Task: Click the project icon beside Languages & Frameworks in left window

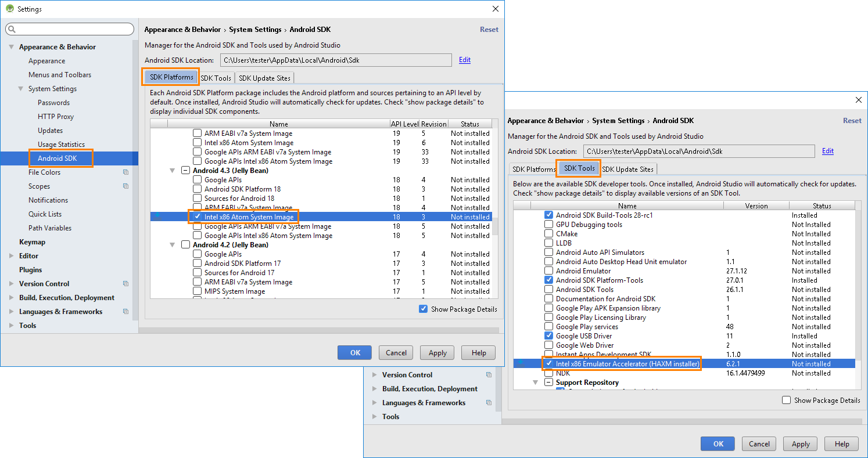Action: tap(125, 312)
